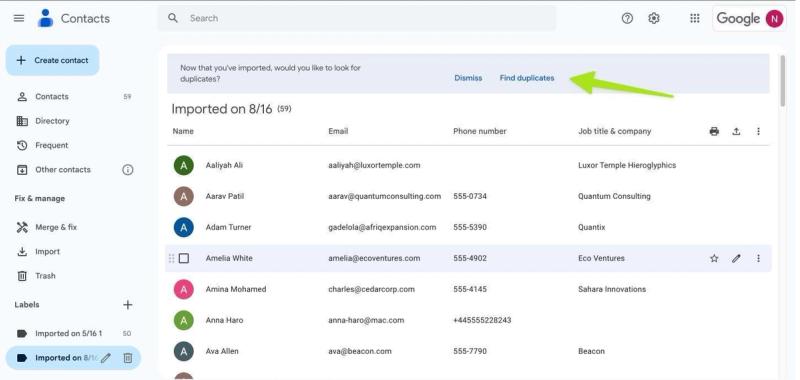The height and width of the screenshot is (380, 800).
Task: Star the Amelia White contact
Action: coord(714,259)
